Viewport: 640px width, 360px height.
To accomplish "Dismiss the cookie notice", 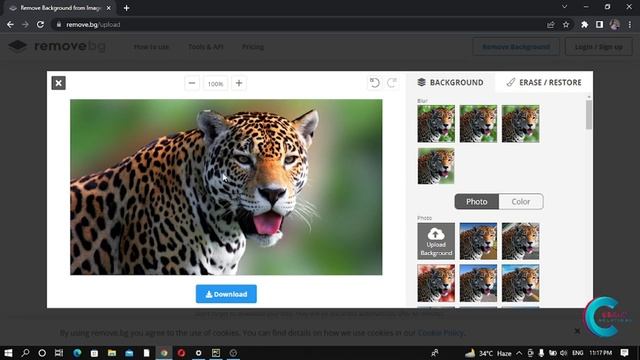I will click(577, 331).
